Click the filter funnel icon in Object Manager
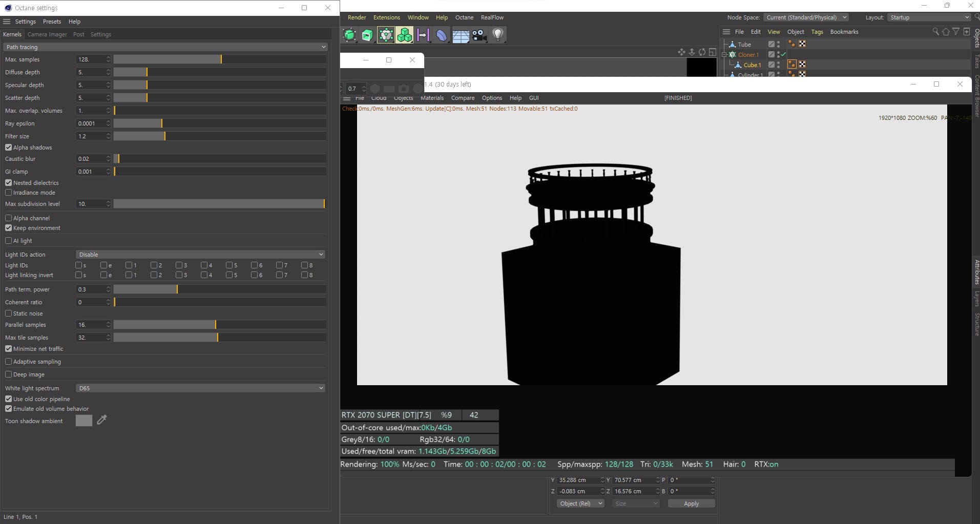The image size is (980, 524). point(956,32)
